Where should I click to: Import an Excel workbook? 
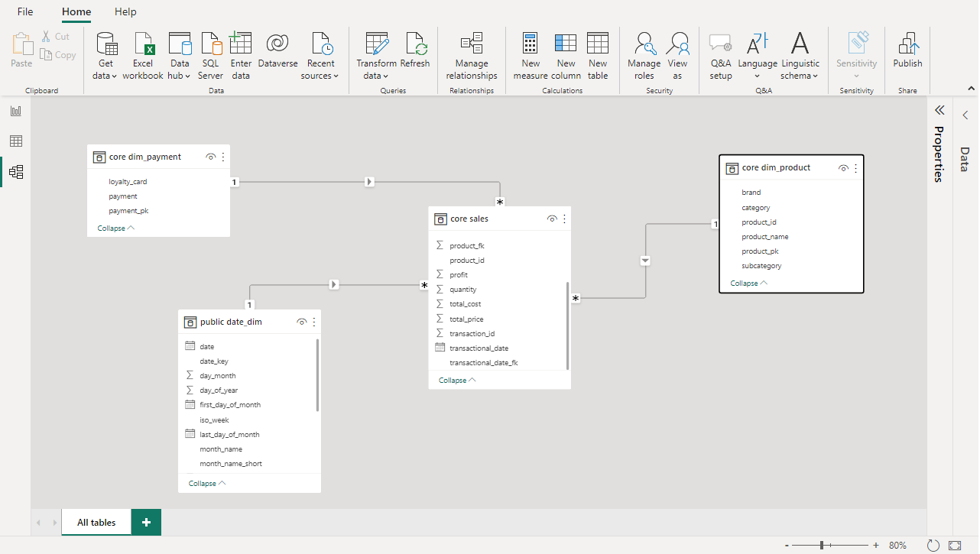143,53
